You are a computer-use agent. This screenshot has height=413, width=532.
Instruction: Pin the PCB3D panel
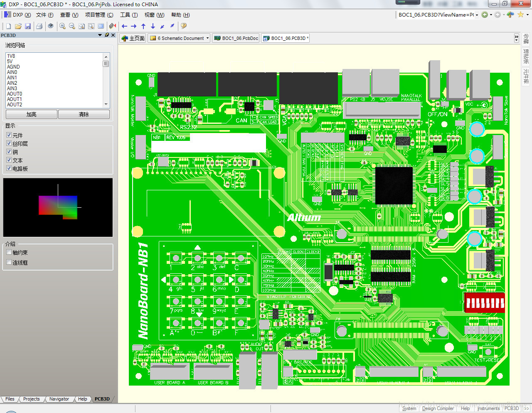click(x=107, y=35)
